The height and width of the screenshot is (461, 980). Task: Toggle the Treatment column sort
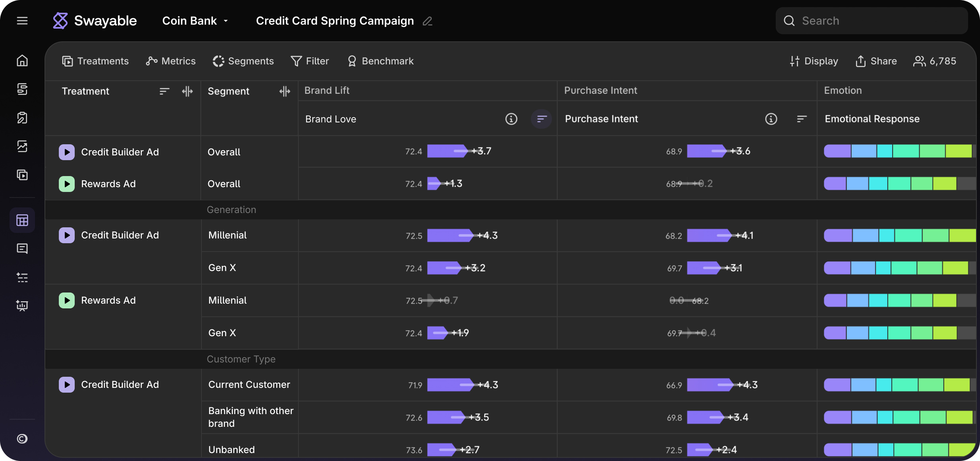pyautogui.click(x=164, y=91)
